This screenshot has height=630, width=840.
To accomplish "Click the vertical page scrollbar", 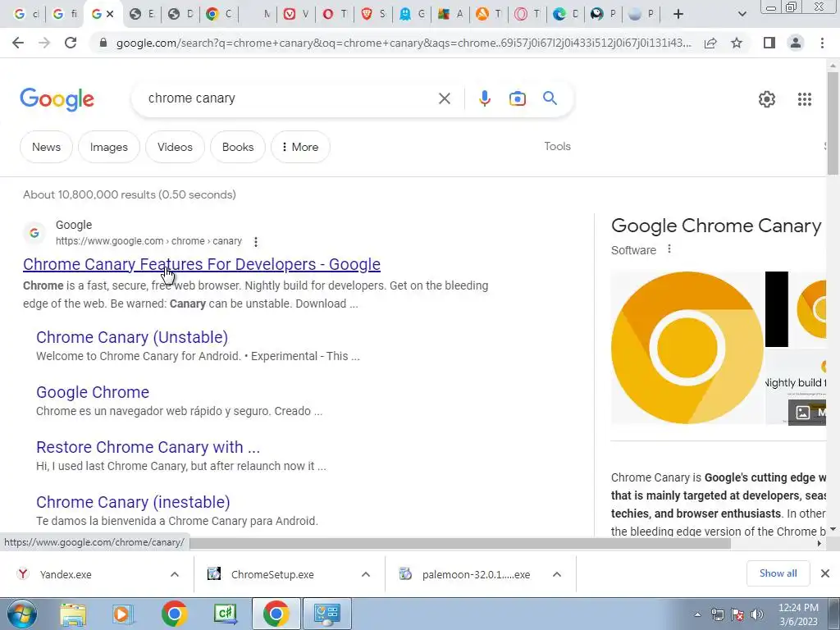I will pyautogui.click(x=833, y=123).
